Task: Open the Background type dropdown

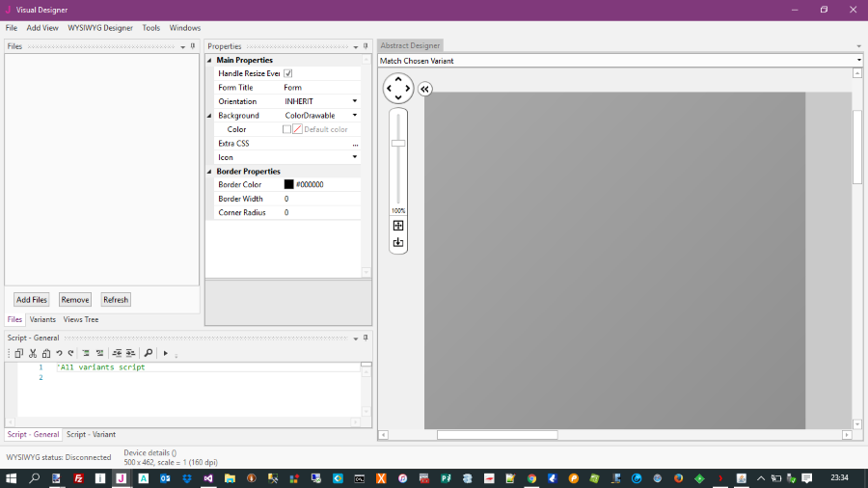Action: pyautogui.click(x=355, y=115)
